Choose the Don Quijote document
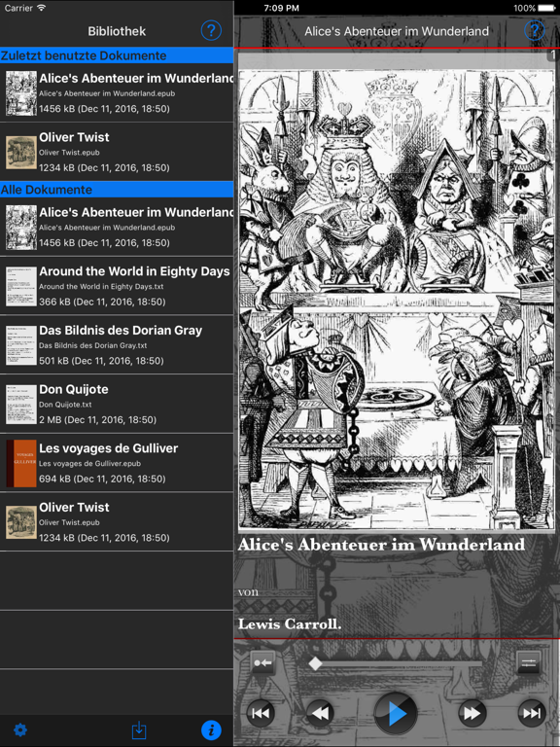 click(117, 404)
